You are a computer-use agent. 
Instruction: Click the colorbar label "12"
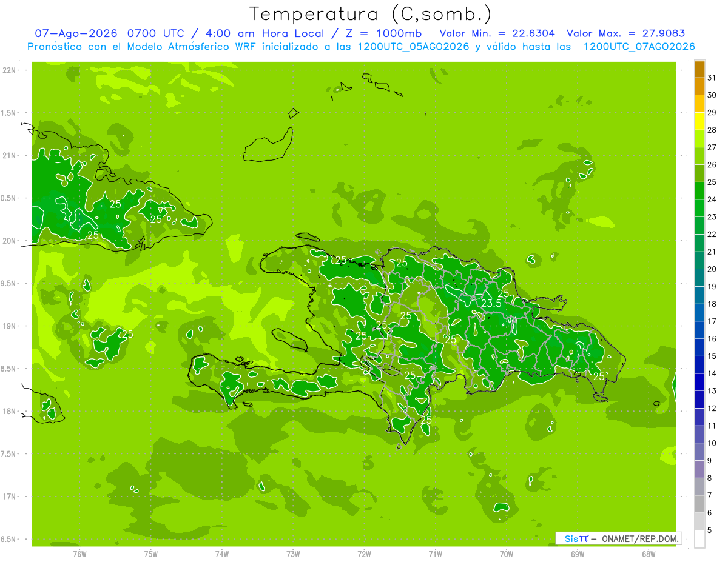[x=712, y=409]
